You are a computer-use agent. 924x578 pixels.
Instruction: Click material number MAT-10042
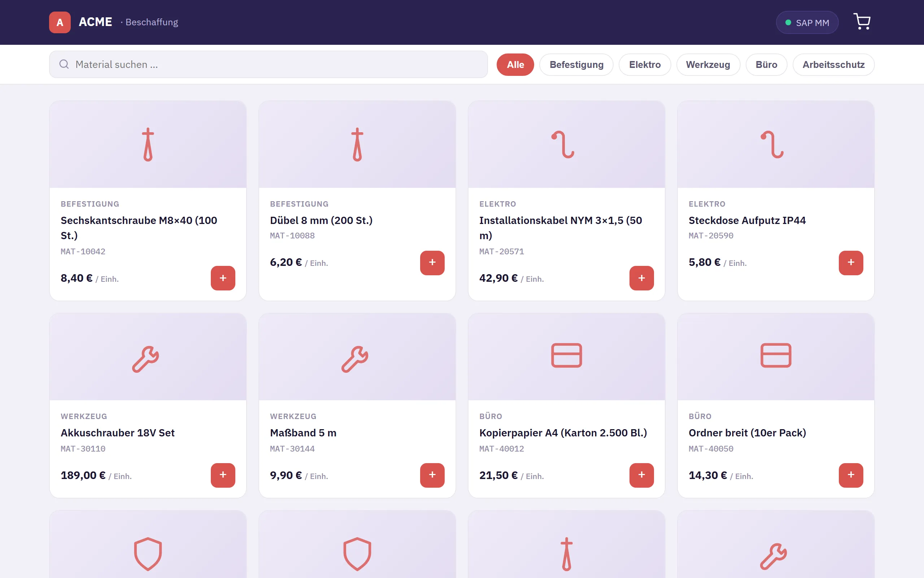coord(83,251)
